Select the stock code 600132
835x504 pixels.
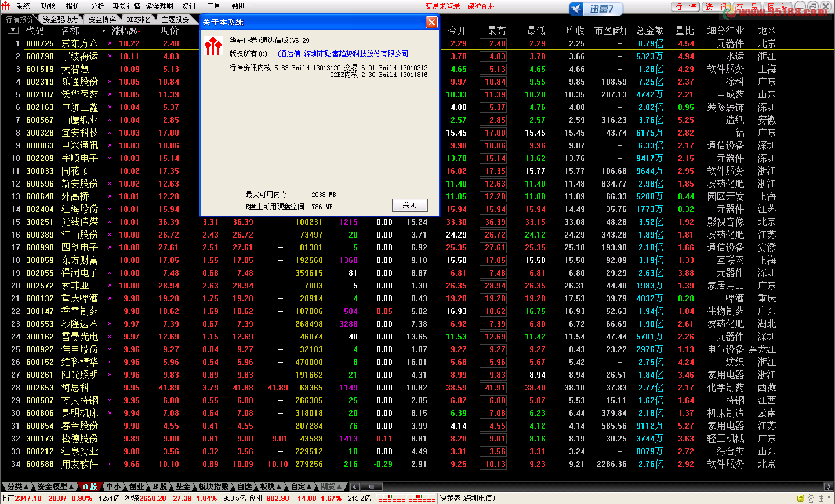pos(40,298)
